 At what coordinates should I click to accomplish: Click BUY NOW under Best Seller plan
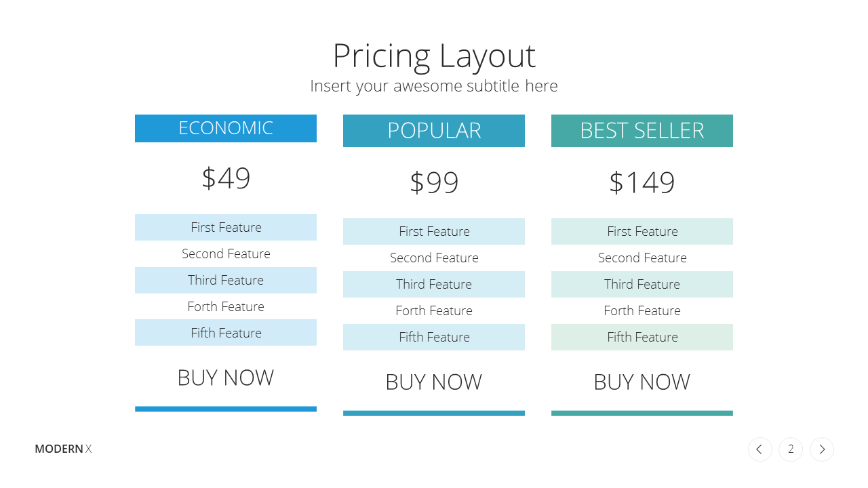642,382
